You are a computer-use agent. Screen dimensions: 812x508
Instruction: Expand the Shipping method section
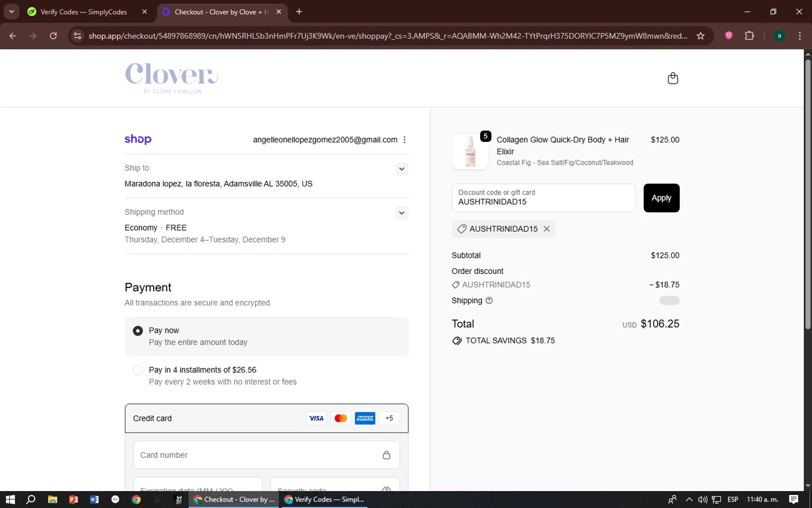click(402, 213)
